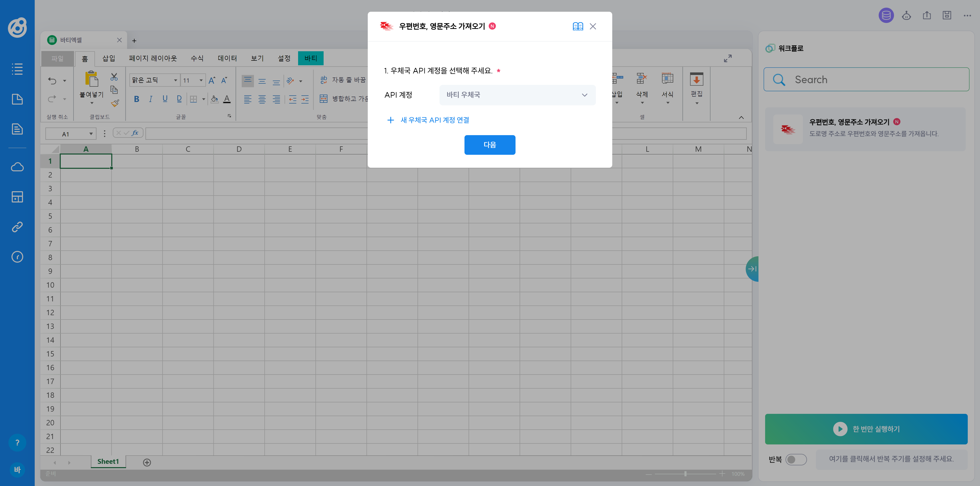Screen dimensions: 980x486
Task: Select the Sheet1 tab
Action: click(x=108, y=462)
